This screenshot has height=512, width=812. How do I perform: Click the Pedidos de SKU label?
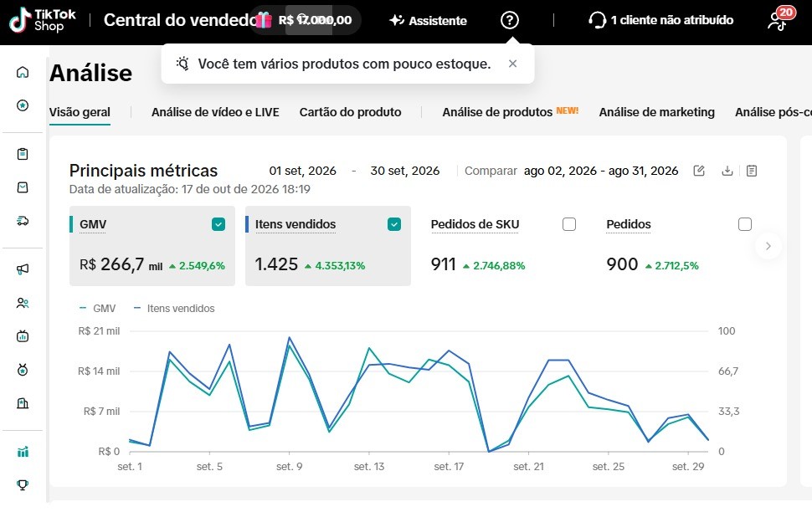pyautogui.click(x=475, y=224)
